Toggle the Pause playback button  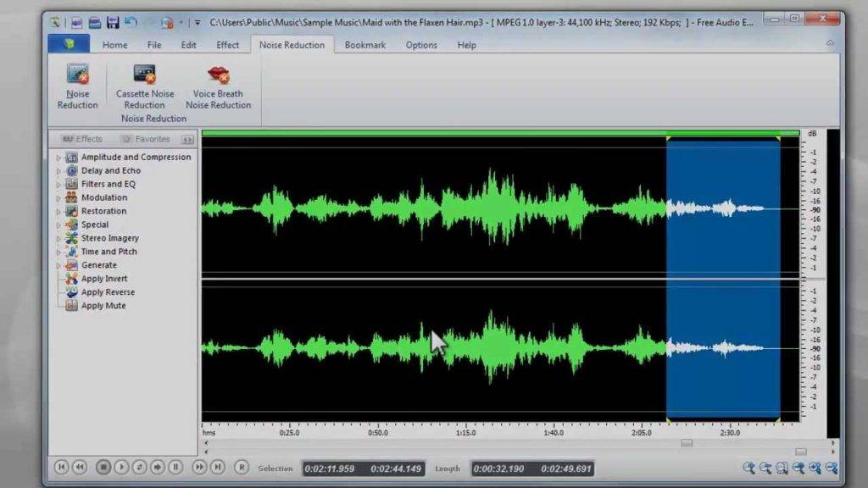[x=175, y=467]
